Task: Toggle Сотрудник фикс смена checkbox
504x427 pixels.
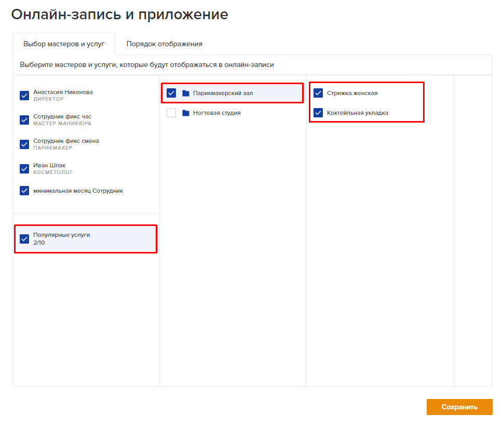Action: (x=24, y=144)
